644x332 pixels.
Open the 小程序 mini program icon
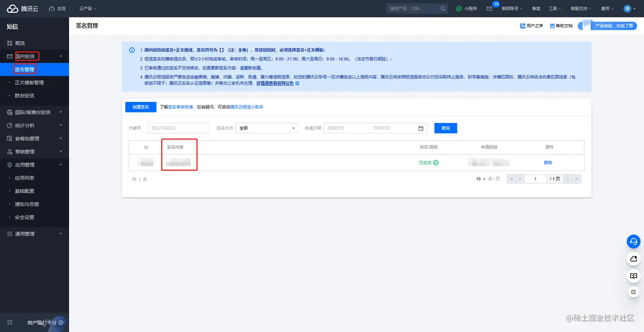(459, 9)
